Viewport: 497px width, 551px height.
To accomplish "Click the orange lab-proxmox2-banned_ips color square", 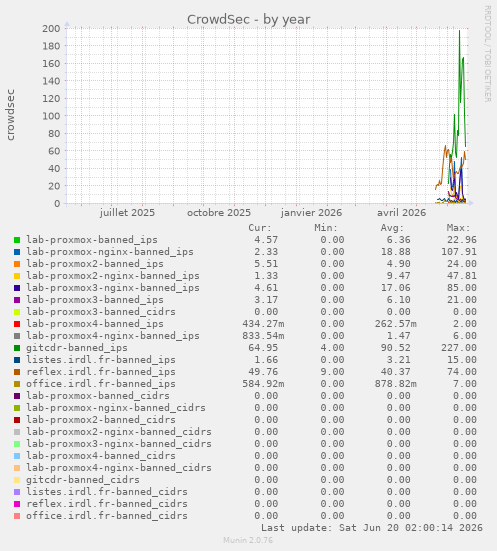I will 17,264.
